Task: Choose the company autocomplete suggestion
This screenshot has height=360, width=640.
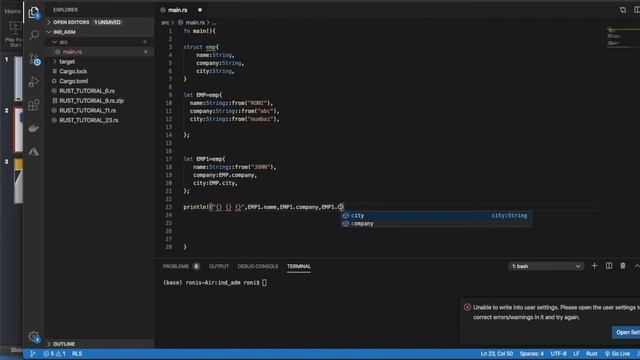Action: tap(436, 224)
